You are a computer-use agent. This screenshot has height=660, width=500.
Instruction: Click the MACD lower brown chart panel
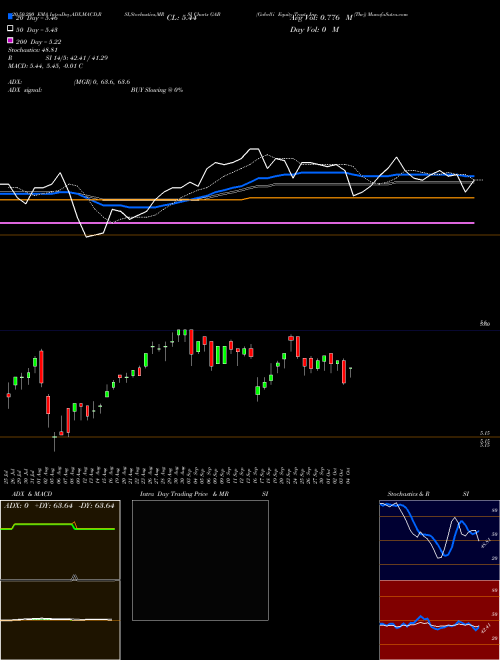(x=60, y=620)
